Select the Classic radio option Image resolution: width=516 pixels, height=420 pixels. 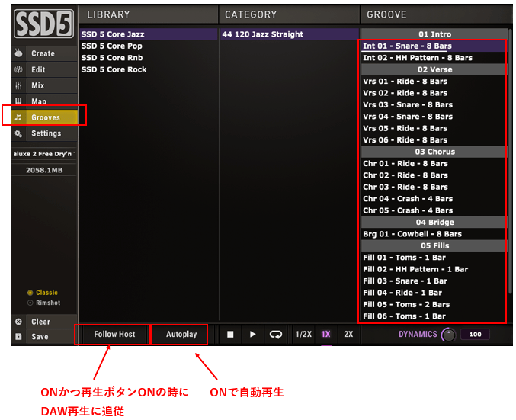[43, 293]
